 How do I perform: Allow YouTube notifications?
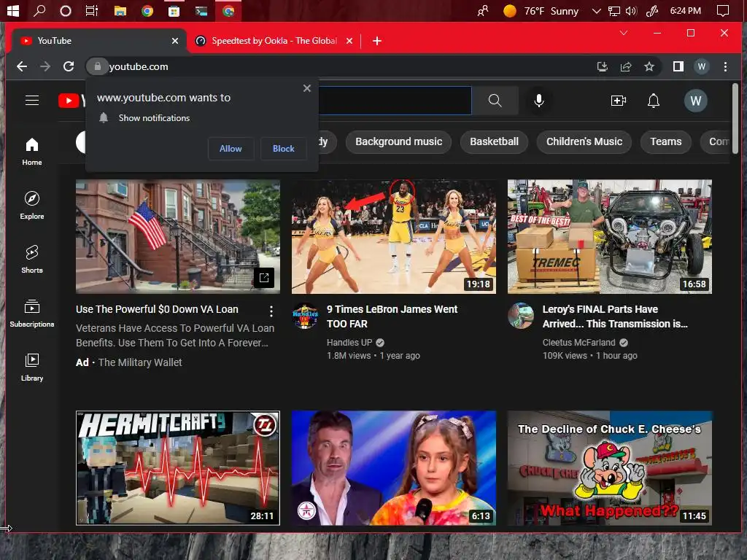click(x=231, y=149)
